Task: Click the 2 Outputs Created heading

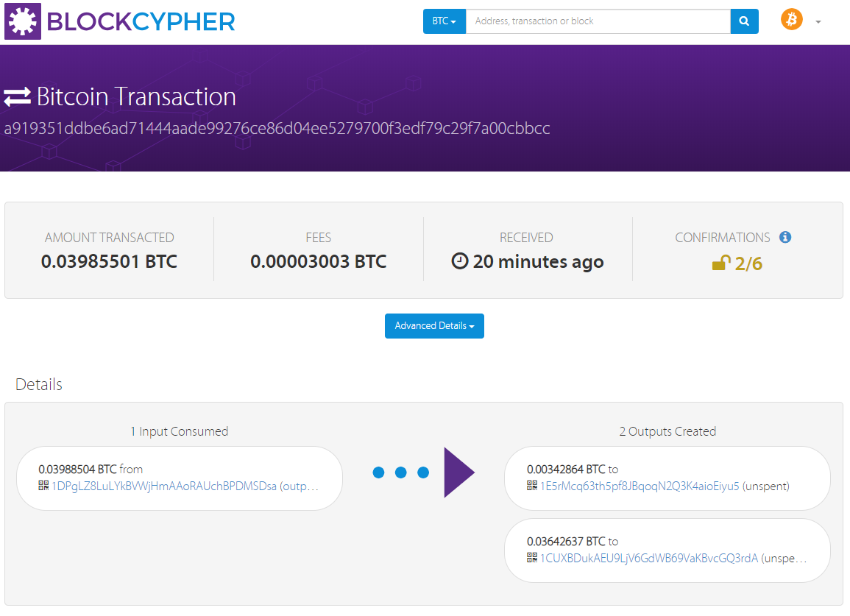Action: click(668, 431)
